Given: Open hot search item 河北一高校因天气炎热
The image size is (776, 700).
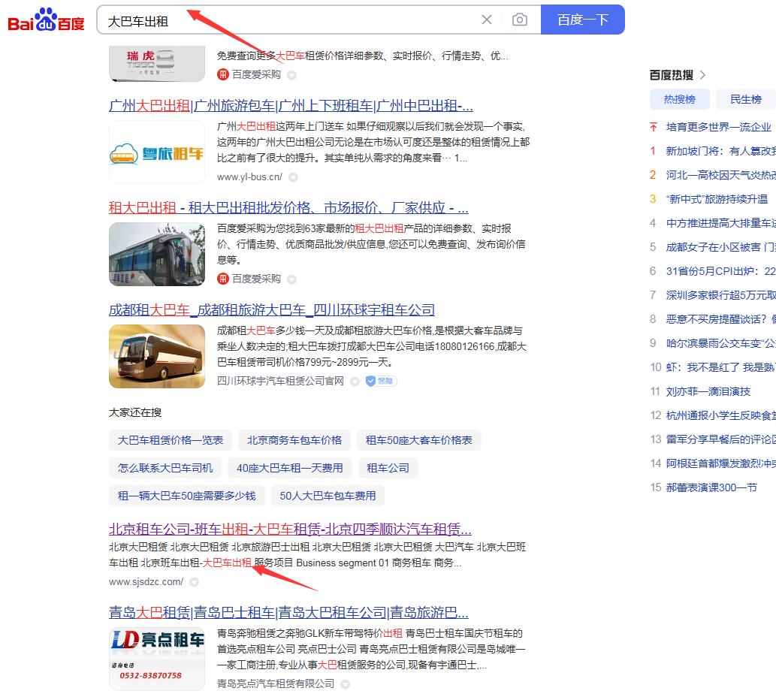Looking at the screenshot, I should 721,175.
